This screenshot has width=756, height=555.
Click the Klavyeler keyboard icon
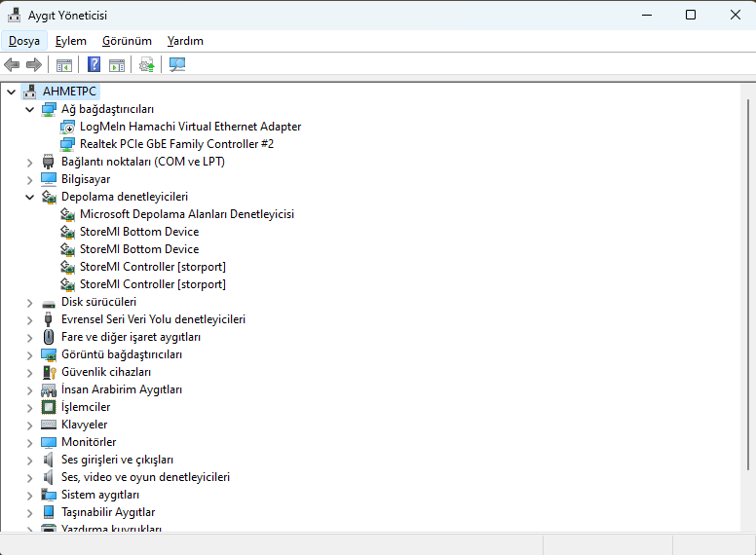click(48, 425)
